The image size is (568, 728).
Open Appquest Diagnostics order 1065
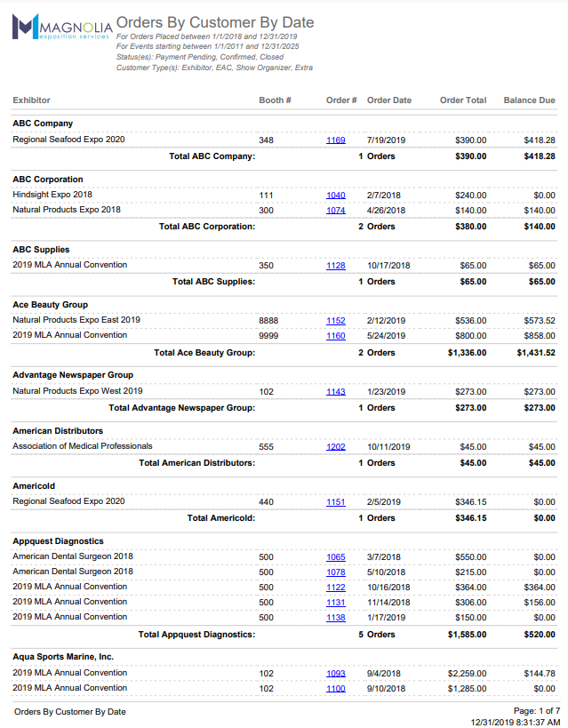(x=335, y=557)
